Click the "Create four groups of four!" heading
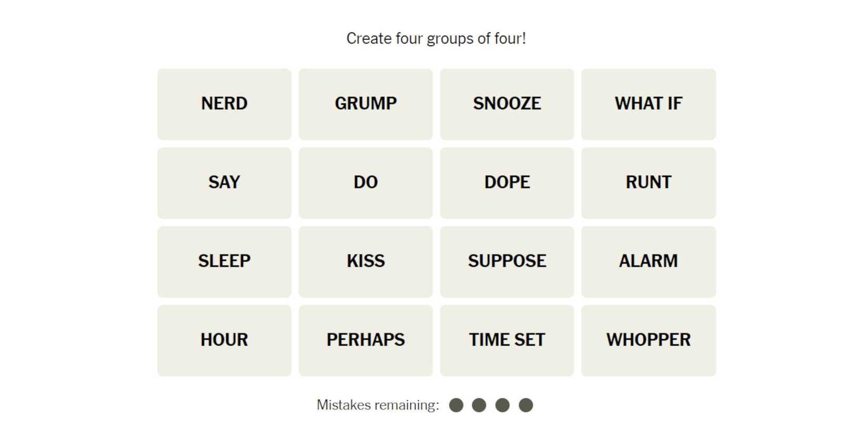 [x=436, y=38]
